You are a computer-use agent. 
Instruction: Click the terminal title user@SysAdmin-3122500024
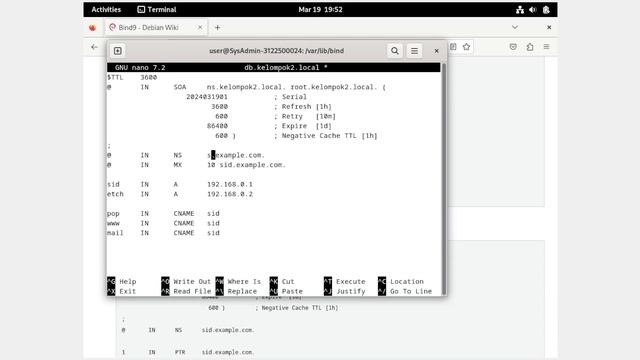point(276,51)
